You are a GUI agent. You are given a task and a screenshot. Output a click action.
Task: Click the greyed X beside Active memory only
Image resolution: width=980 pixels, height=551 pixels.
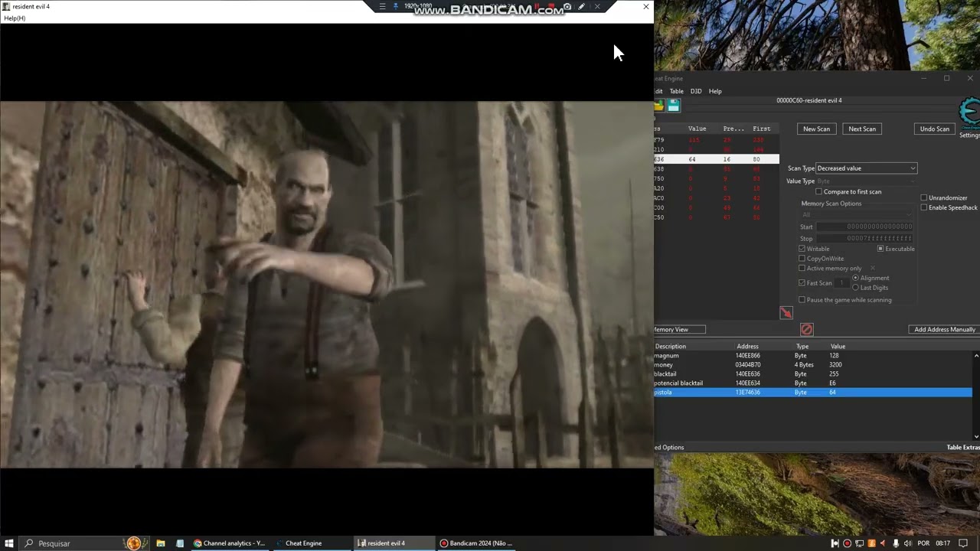872,268
